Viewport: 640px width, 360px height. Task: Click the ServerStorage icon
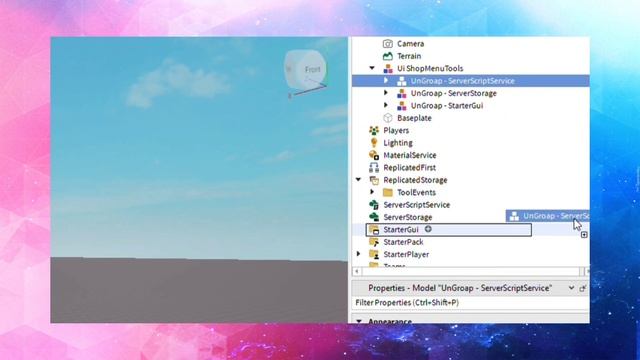pyautogui.click(x=374, y=217)
